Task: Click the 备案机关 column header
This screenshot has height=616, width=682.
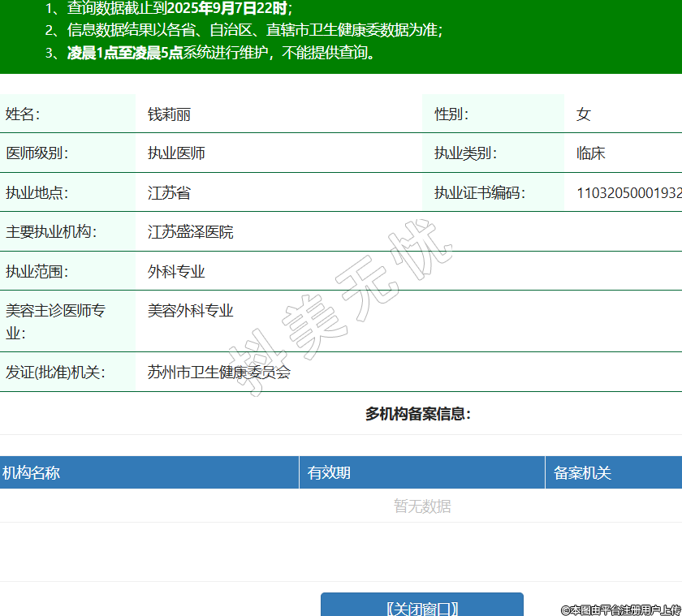Action: coord(582,472)
